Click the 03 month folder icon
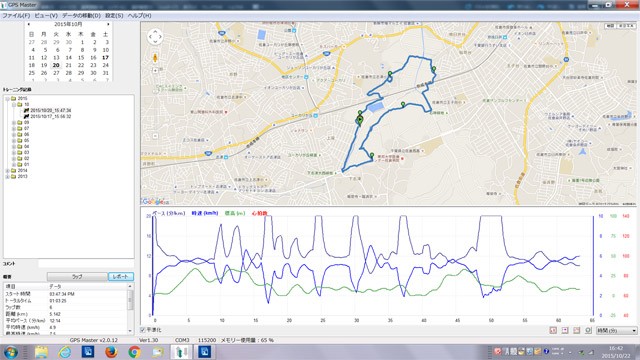Image resolution: width=640 pixels, height=360 pixels. point(20,153)
